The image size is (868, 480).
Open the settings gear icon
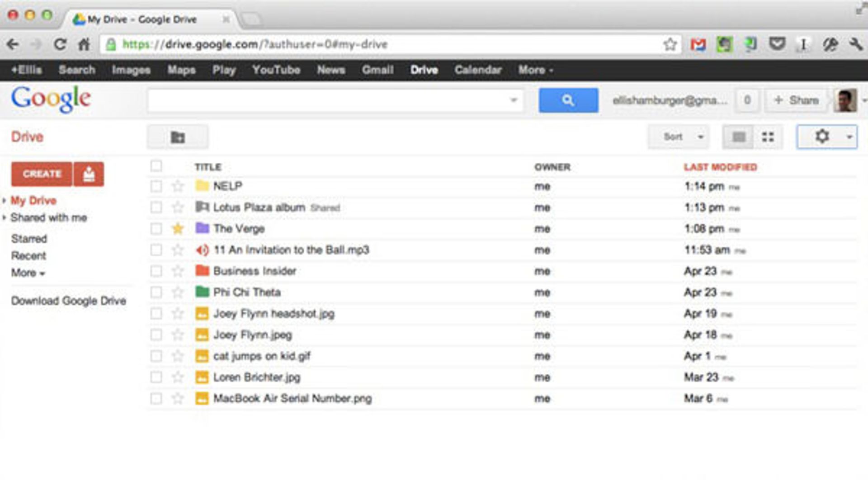(822, 136)
